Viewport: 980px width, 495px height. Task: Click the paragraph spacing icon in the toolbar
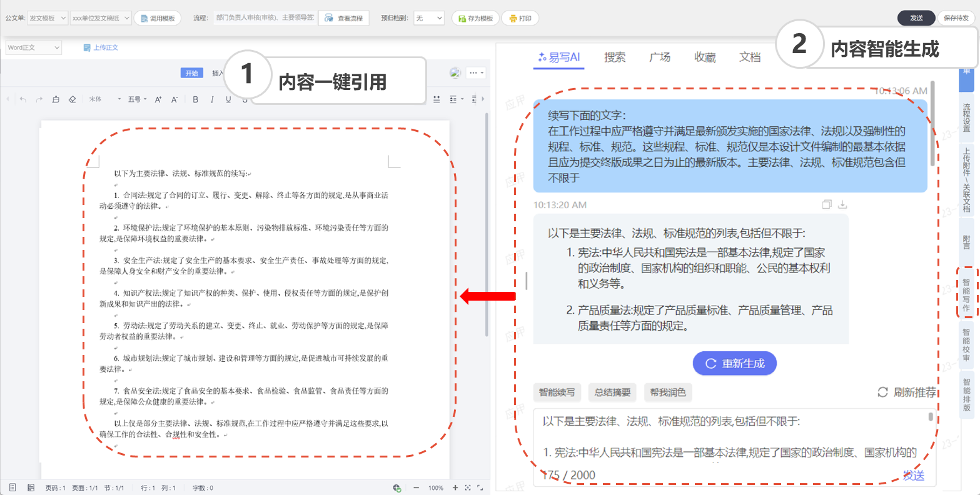point(437,99)
